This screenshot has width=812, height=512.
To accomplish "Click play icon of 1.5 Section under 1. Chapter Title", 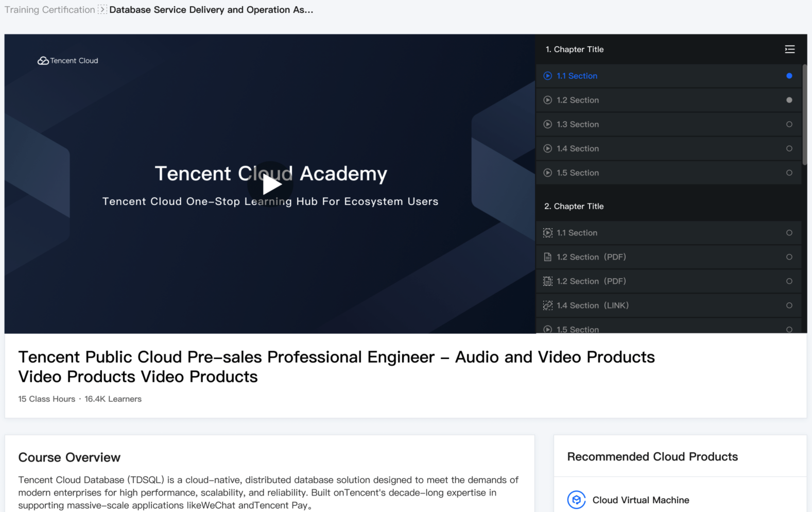I will click(548, 173).
